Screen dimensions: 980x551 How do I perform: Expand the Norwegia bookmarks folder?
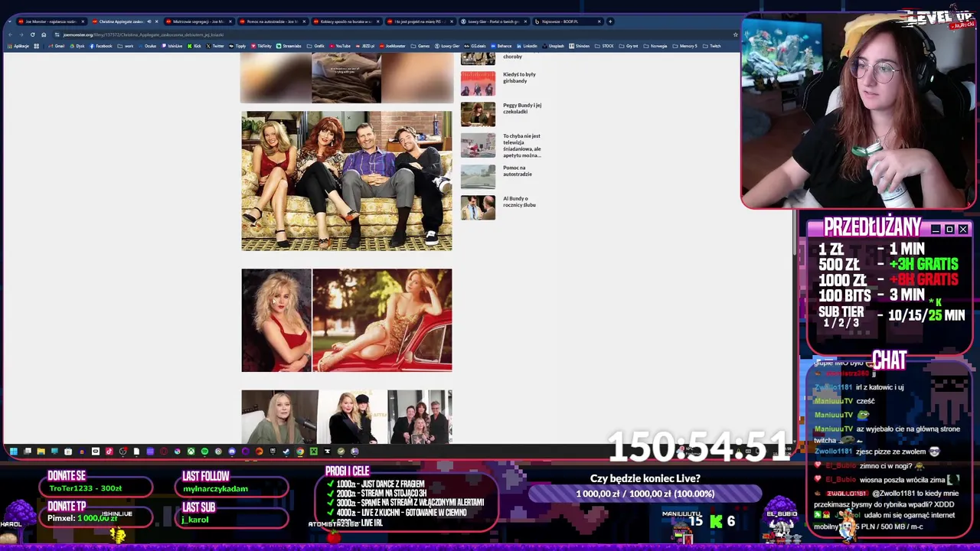pos(655,46)
